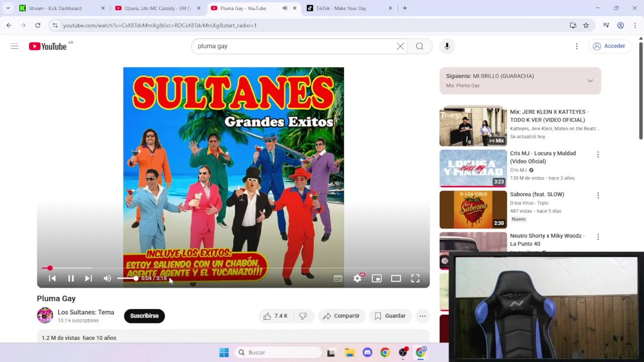The height and width of the screenshot is (362, 644).
Task: Open Chrome three-dot menu
Action: 635,25
